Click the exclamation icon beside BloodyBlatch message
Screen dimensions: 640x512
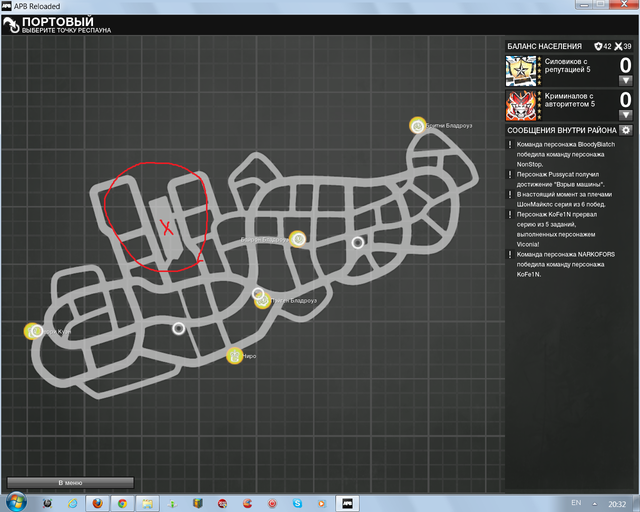(x=510, y=145)
